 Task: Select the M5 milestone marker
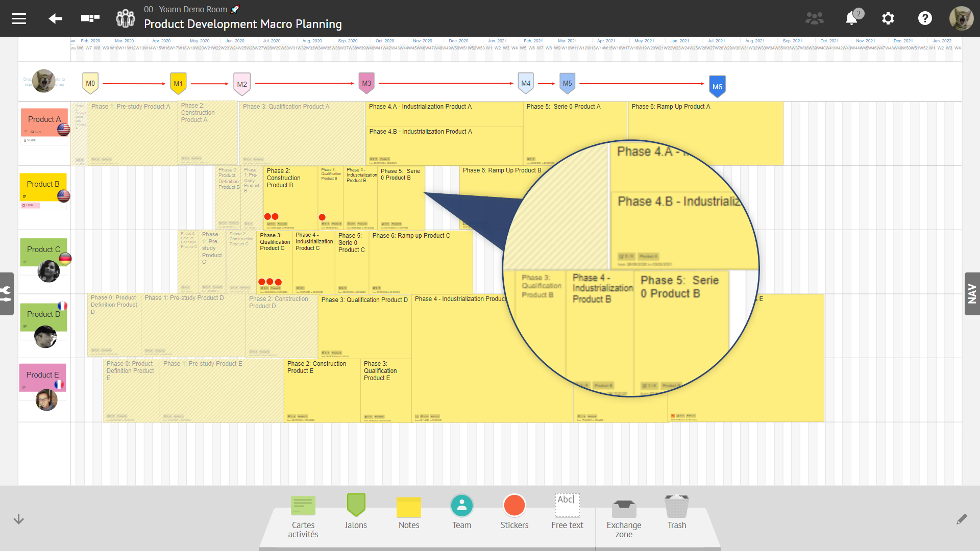(x=568, y=83)
